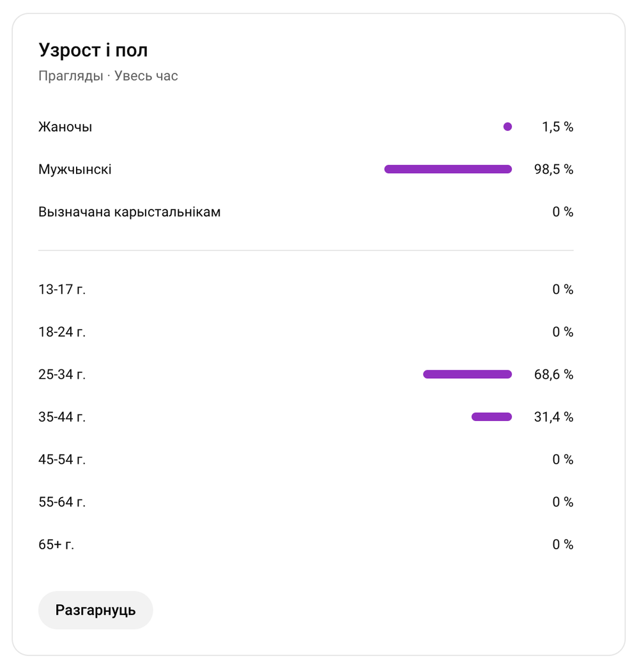Click the Мужчынскі purple bar

[x=448, y=169]
